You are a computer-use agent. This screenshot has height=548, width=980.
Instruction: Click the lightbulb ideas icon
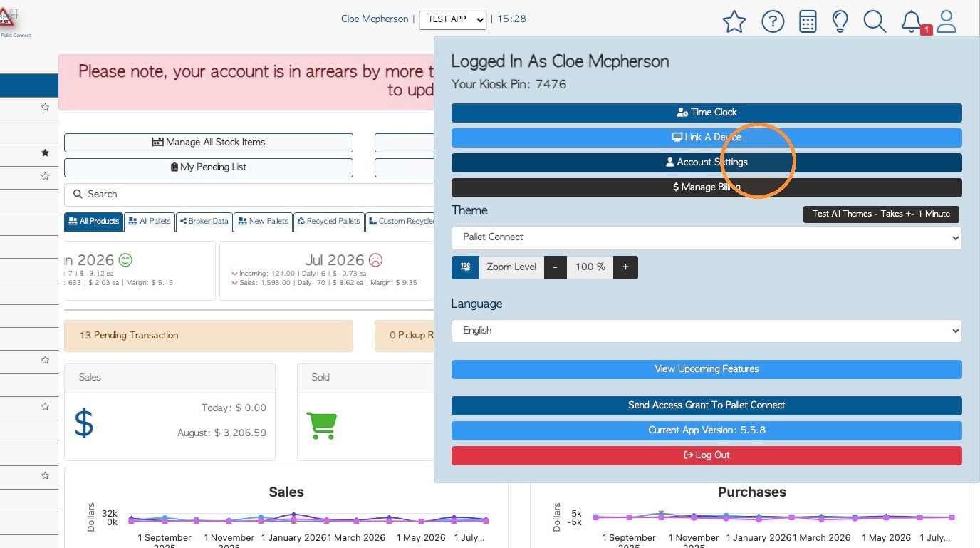[840, 21]
